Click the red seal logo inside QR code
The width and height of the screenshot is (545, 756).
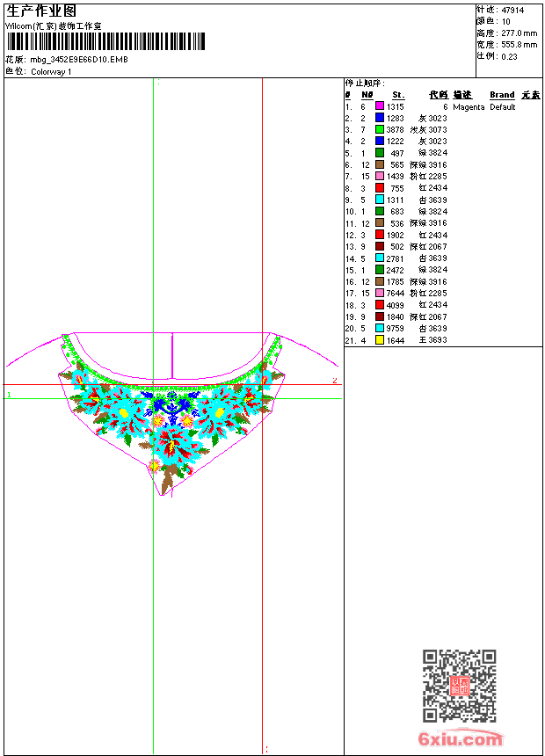click(460, 686)
